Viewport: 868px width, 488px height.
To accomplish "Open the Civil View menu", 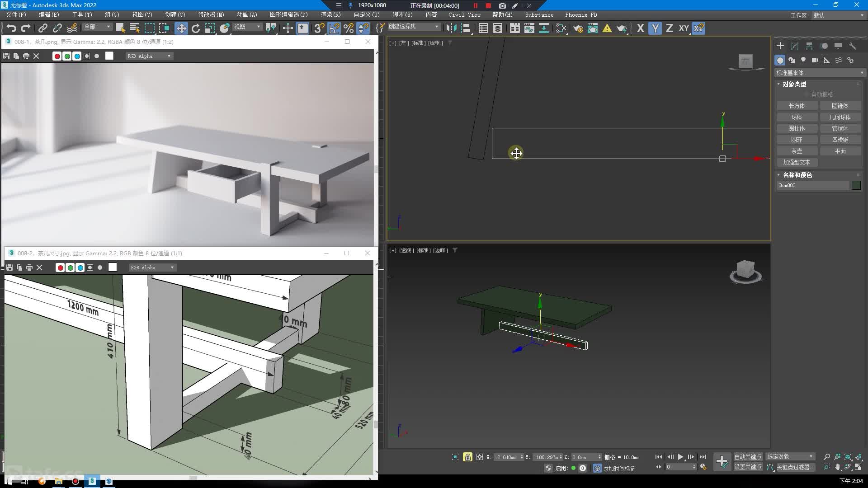I will point(464,15).
